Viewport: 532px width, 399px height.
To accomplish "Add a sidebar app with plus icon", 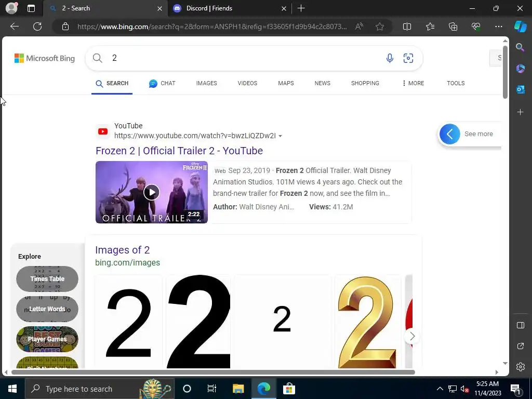I will [520, 112].
